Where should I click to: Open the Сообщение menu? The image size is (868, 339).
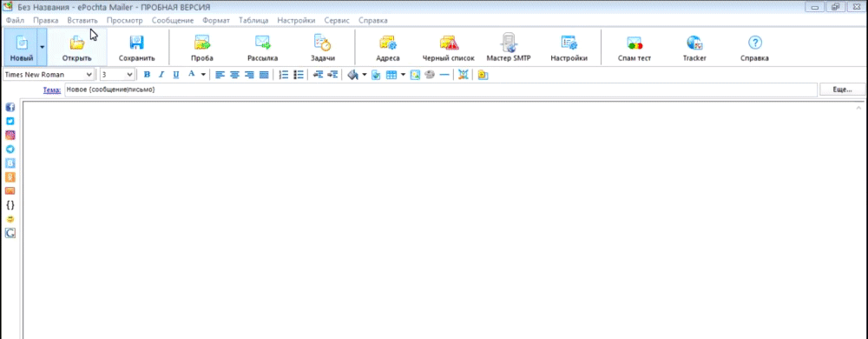(x=172, y=21)
